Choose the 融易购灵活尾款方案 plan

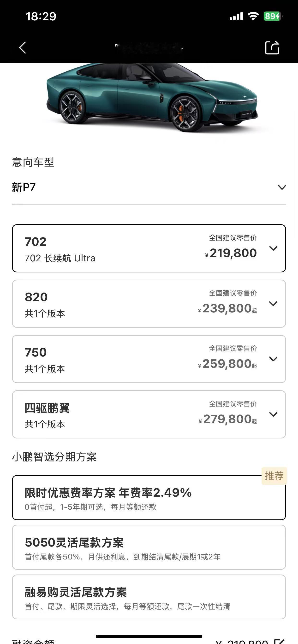(149, 597)
